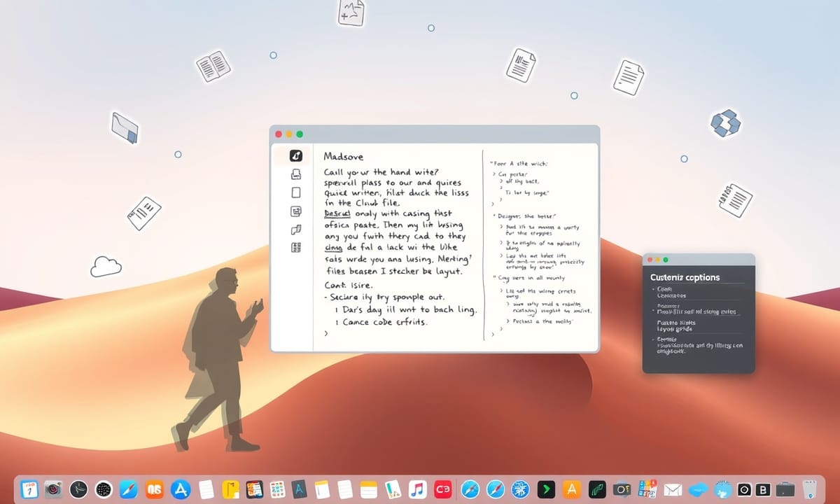Open Mail envelope icon in dock
840x504 pixels.
673,489
